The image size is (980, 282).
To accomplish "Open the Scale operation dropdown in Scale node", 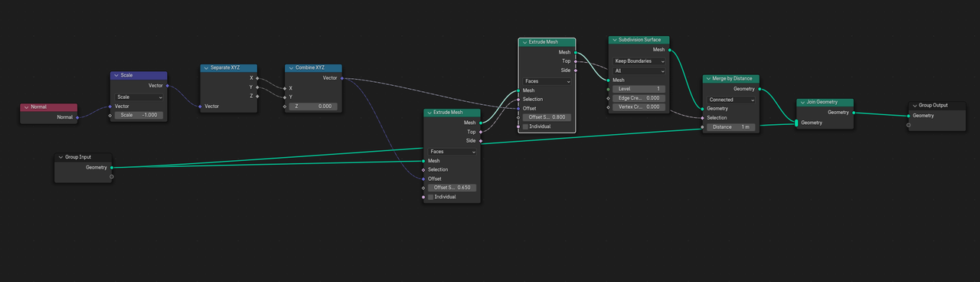I will click(x=139, y=97).
